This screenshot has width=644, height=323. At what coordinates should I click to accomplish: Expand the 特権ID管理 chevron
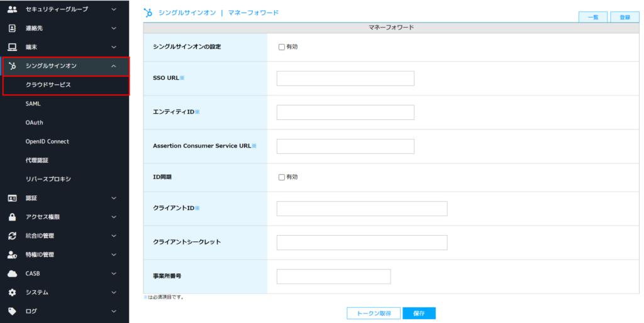click(x=114, y=255)
